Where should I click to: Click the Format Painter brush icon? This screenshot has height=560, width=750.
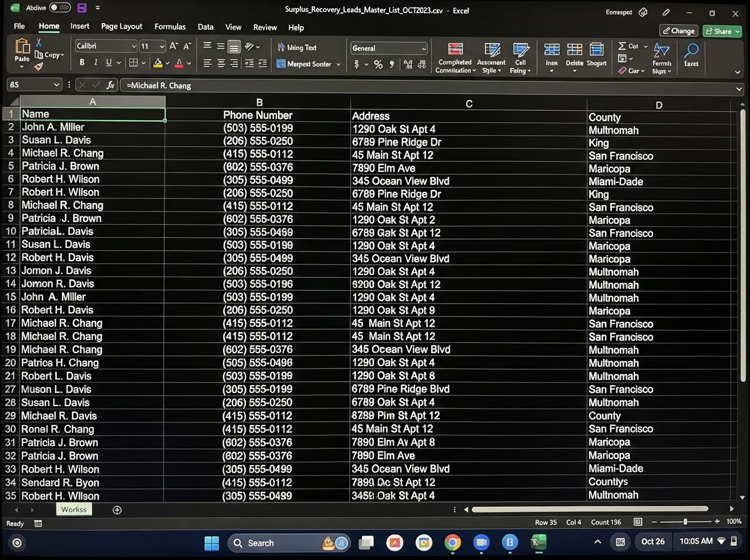point(39,66)
